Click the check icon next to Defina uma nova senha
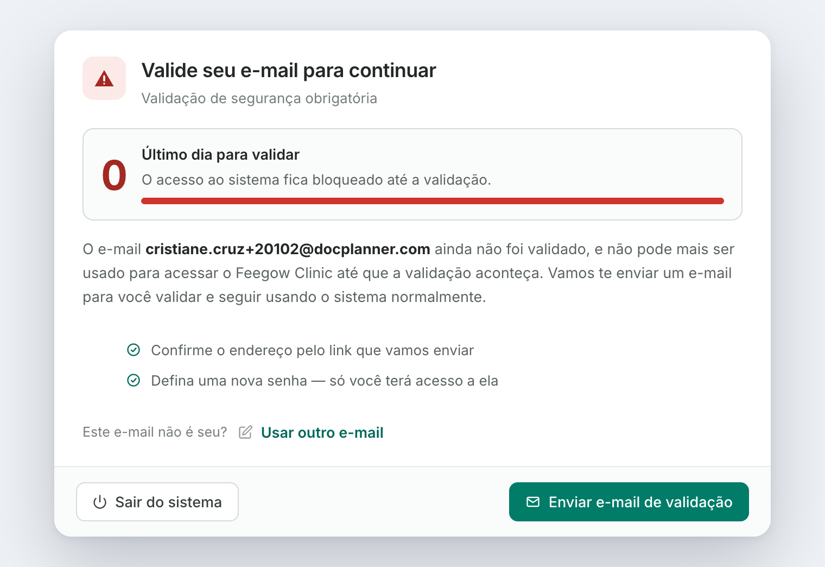The width and height of the screenshot is (825, 567). 134,380
